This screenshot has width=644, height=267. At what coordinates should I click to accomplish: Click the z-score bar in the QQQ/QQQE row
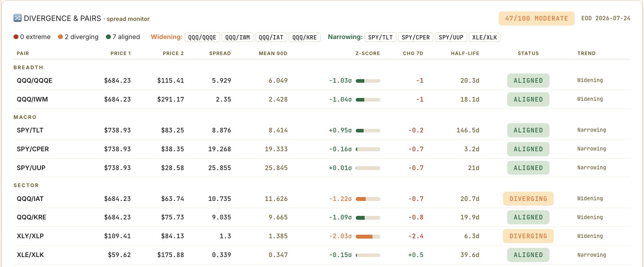pyautogui.click(x=368, y=81)
